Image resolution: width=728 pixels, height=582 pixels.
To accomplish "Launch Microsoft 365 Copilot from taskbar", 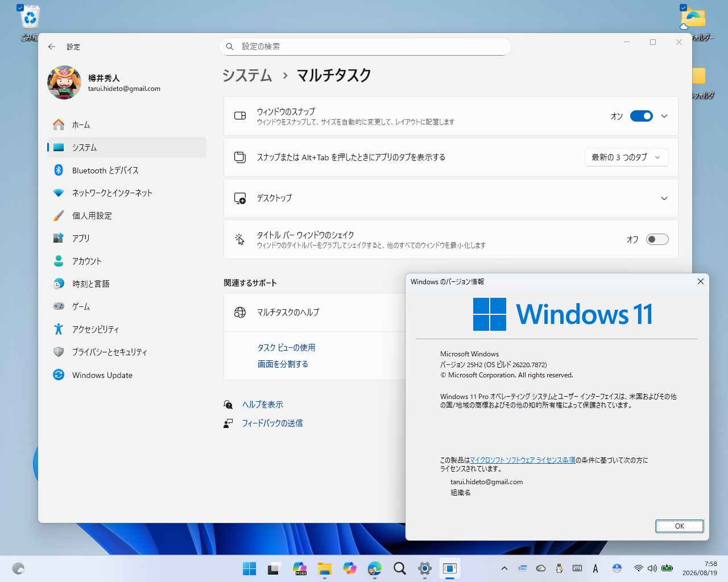I will pyautogui.click(x=299, y=568).
